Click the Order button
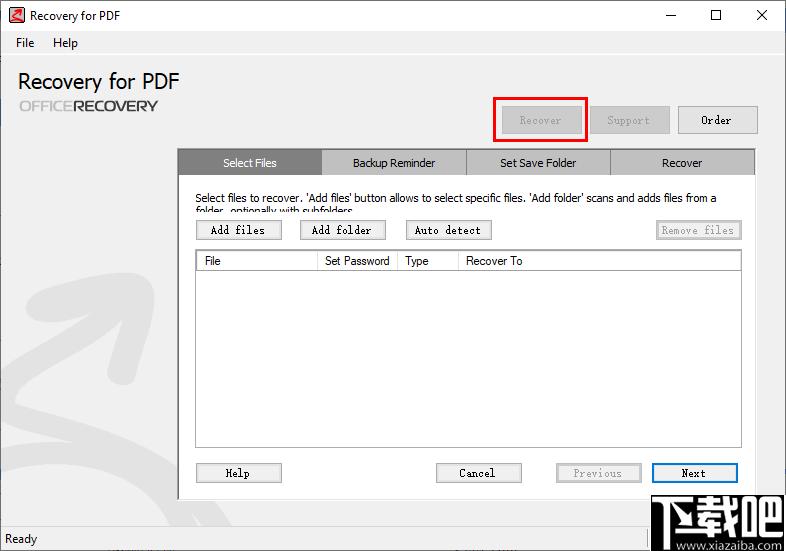The height and width of the screenshot is (551, 786). coord(717,120)
